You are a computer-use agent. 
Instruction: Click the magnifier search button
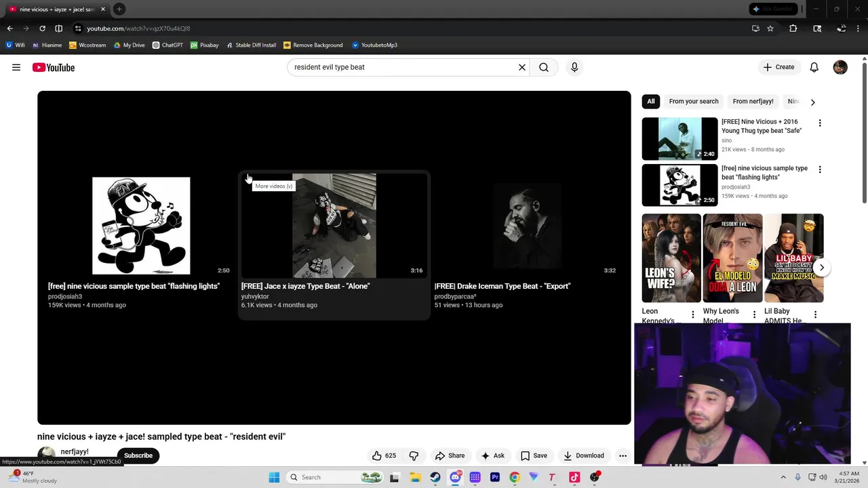tap(544, 67)
